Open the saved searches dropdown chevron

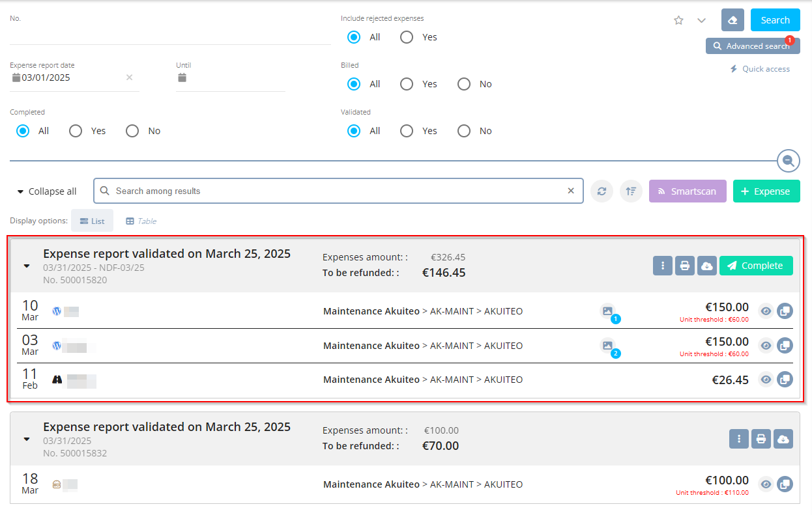point(701,20)
